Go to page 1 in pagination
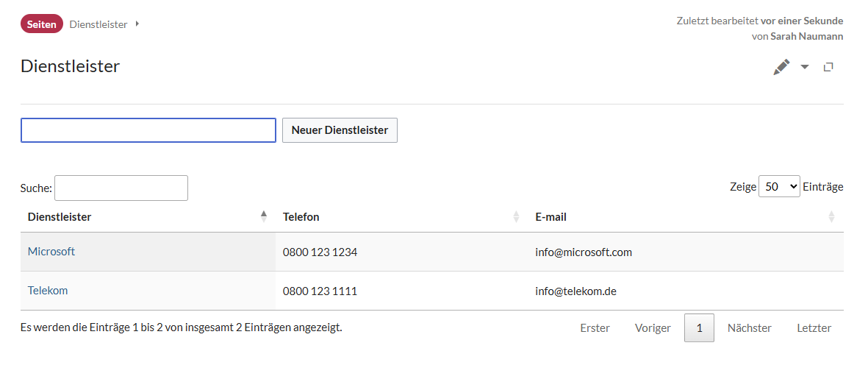The image size is (868, 365). tap(699, 328)
